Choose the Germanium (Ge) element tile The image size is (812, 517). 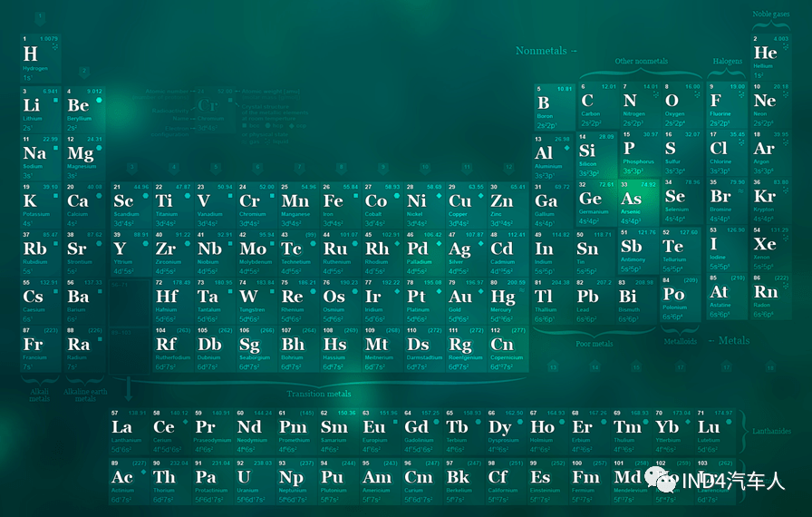[596, 202]
